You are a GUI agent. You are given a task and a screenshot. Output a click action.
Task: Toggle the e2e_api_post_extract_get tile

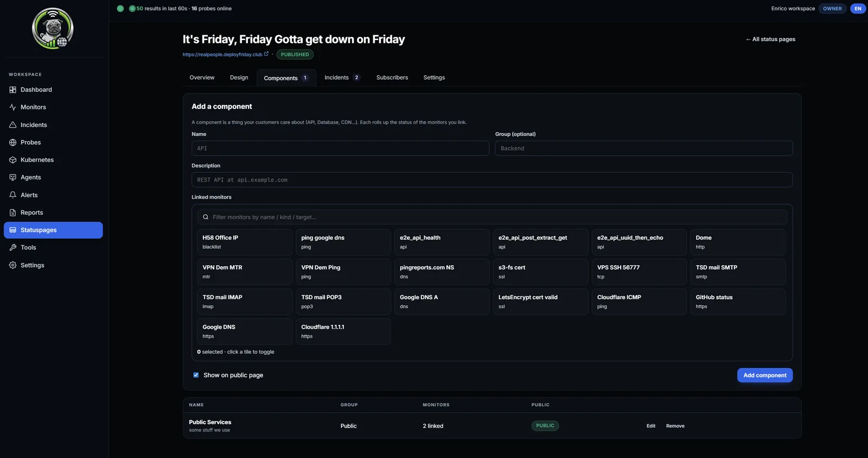coord(541,242)
